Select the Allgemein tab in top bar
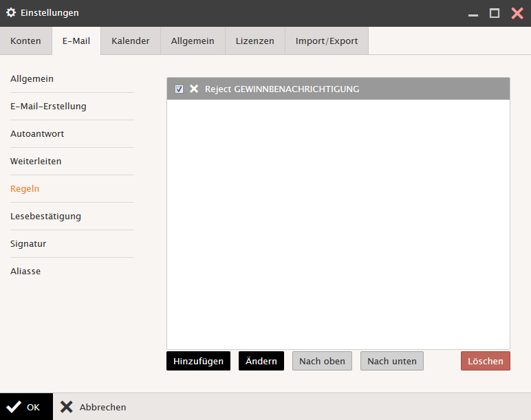Image resolution: width=531 pixels, height=420 pixels. pos(193,41)
